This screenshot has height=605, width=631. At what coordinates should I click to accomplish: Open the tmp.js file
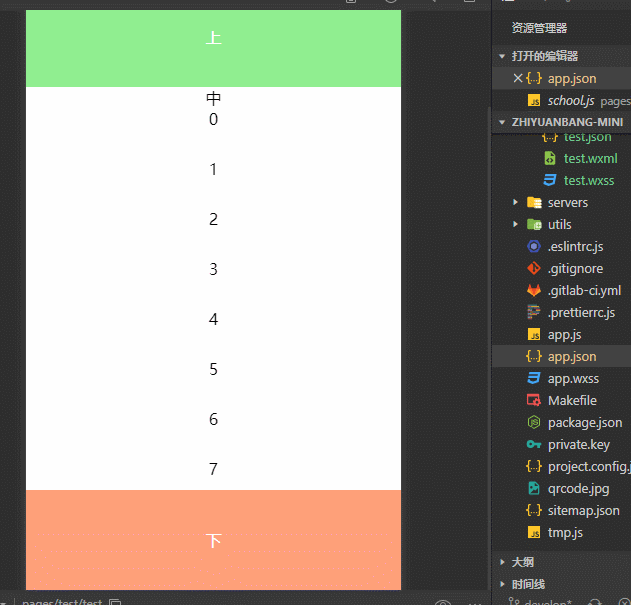click(x=565, y=533)
